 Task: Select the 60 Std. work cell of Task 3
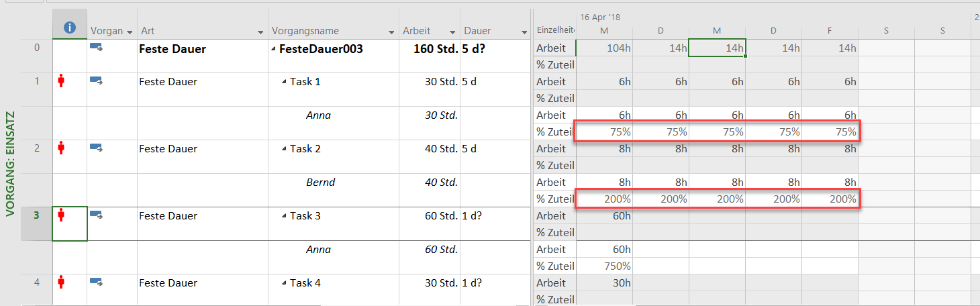click(429, 215)
